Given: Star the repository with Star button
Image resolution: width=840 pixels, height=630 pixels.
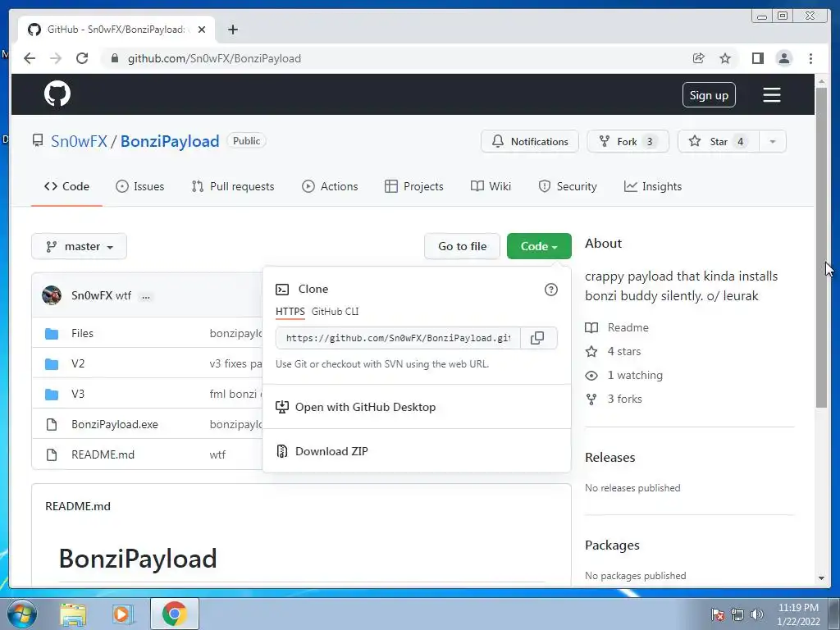Looking at the screenshot, I should pos(719,141).
